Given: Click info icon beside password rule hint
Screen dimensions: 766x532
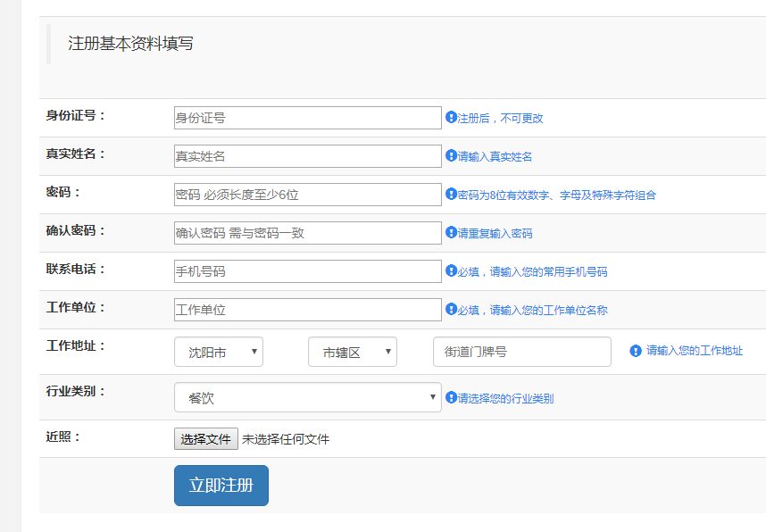Looking at the screenshot, I should [451, 194].
